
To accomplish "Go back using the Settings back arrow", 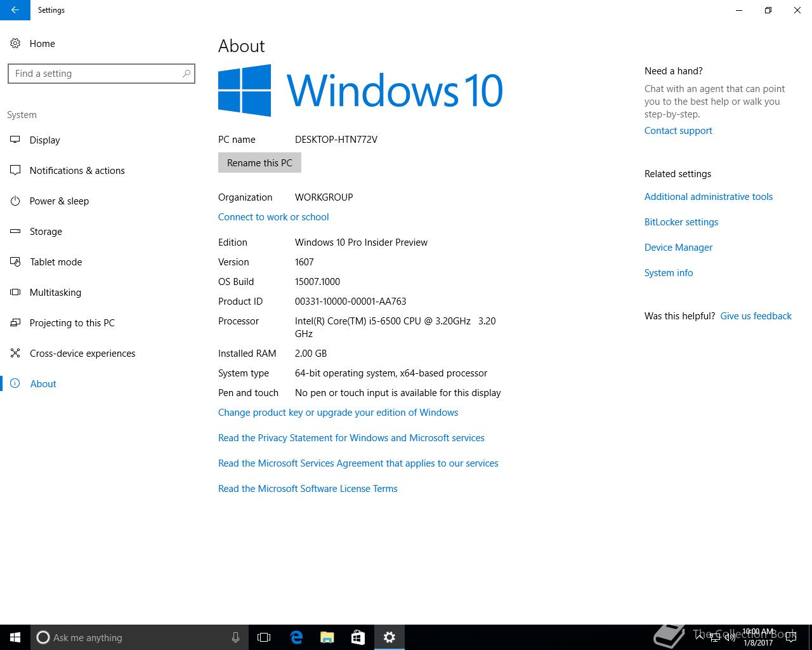I will 15,10.
